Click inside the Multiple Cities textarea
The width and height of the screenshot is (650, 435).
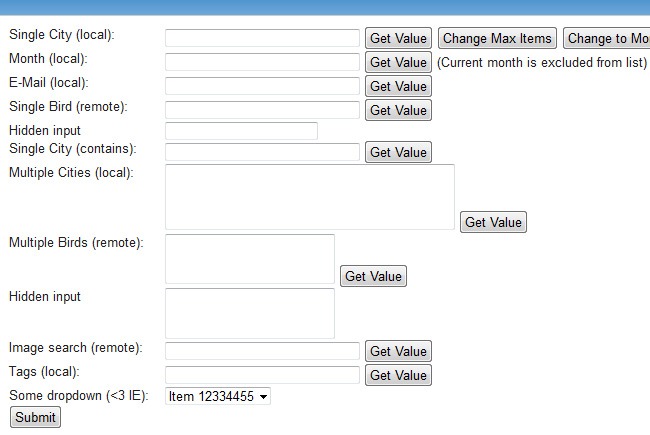pos(309,197)
